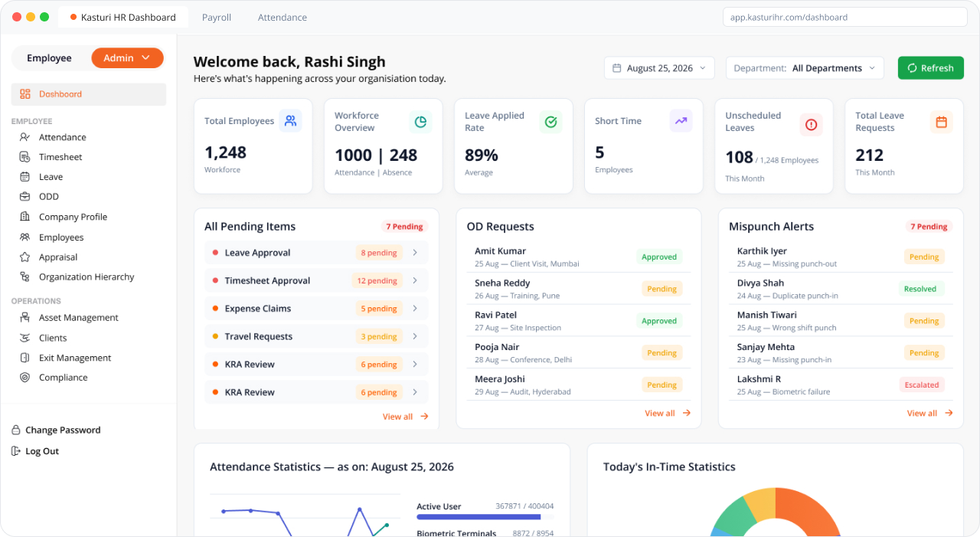The image size is (980, 537).
Task: Click Meera Joshi OD request name
Action: point(500,379)
